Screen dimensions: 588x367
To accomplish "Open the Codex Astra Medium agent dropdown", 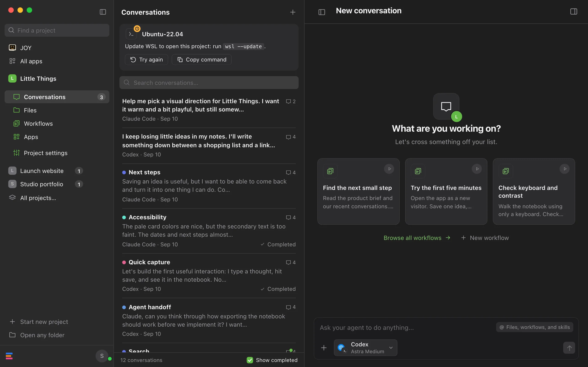I will 365,348.
